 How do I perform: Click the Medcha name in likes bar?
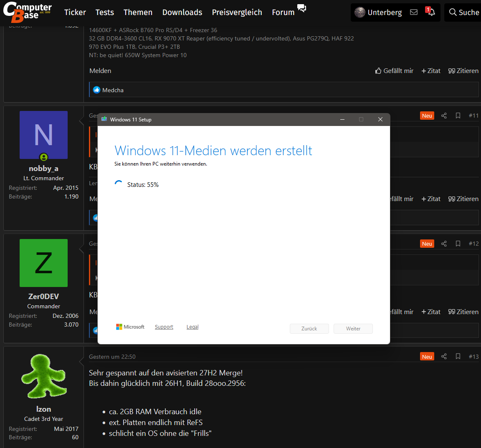[x=113, y=90]
